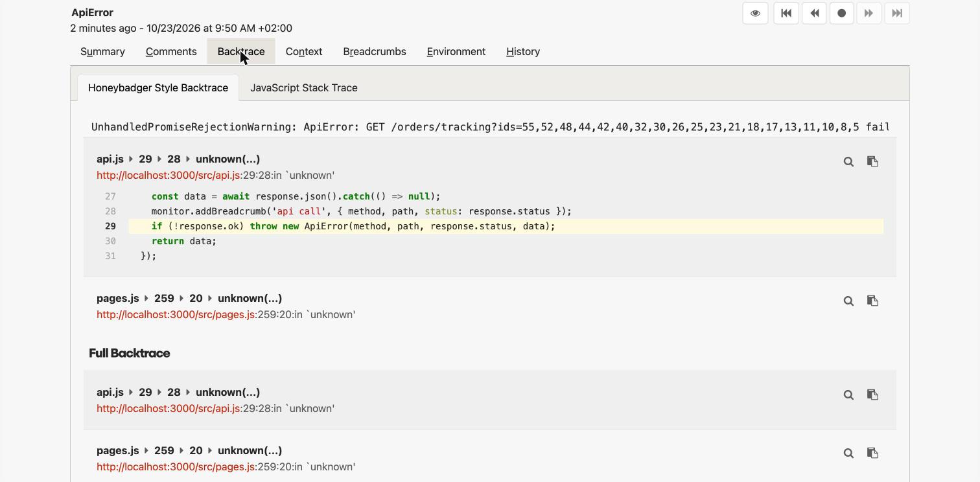Expand Full Backtrace pages.js frame header

point(189,450)
